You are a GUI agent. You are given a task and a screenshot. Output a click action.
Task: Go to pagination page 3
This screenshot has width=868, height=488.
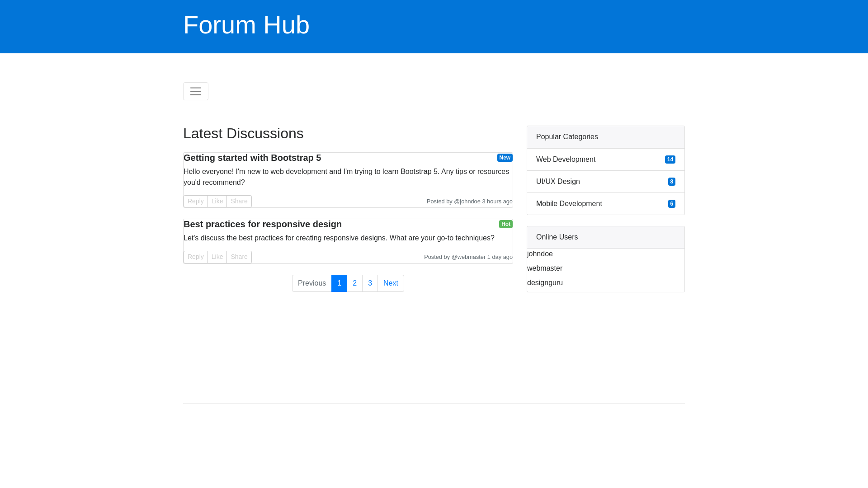(x=370, y=283)
